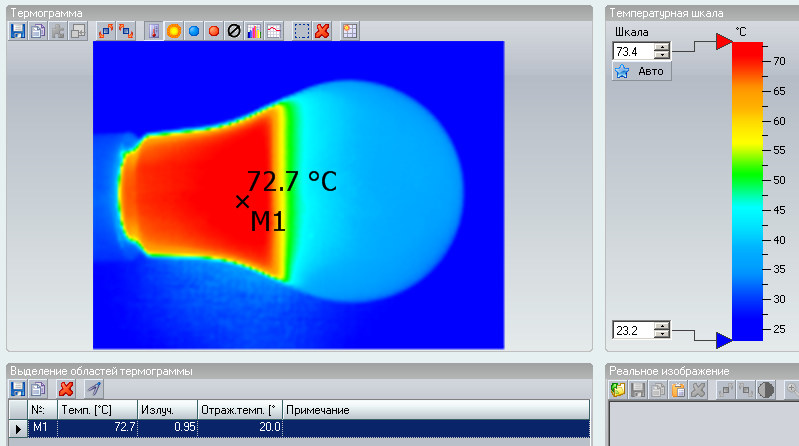Image resolution: width=799 pixels, height=446 pixels.
Task: Click the grayed copy icon in real image toolbar
Action: (x=658, y=390)
